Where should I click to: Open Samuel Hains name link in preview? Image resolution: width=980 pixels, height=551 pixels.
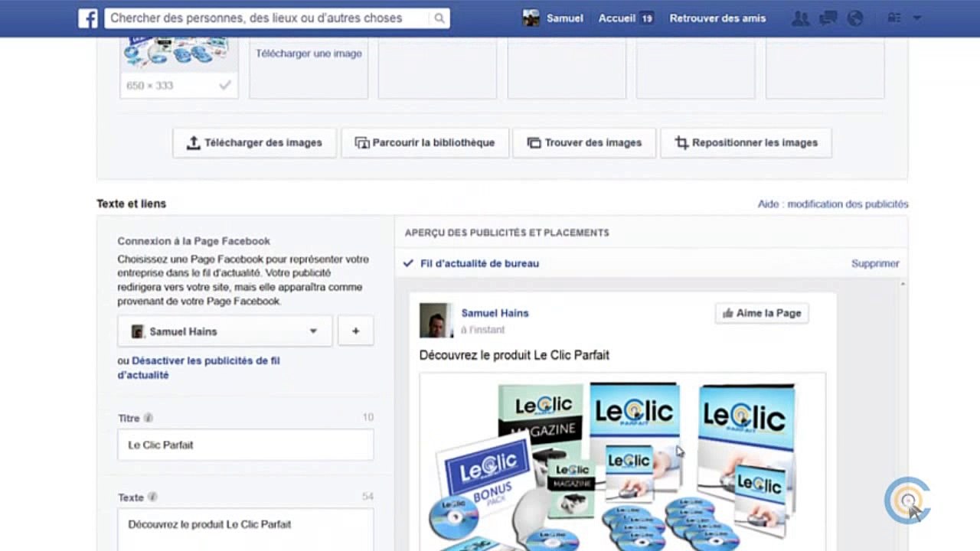point(495,313)
